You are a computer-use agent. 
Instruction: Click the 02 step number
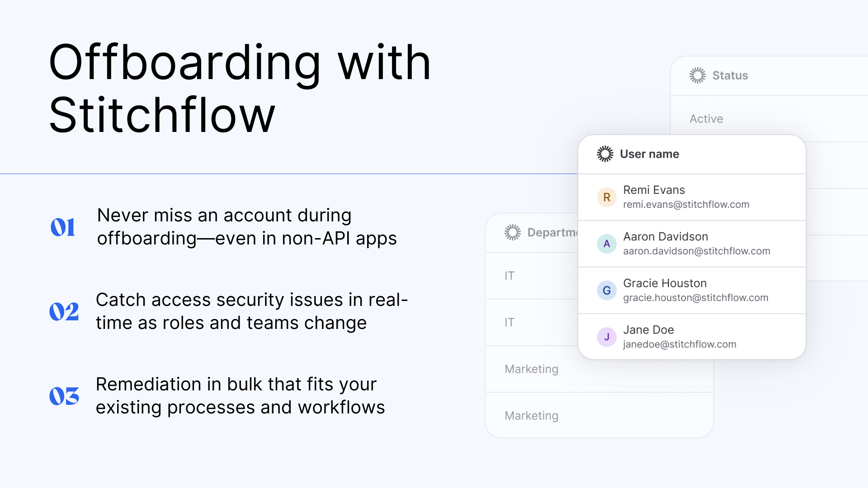(64, 311)
